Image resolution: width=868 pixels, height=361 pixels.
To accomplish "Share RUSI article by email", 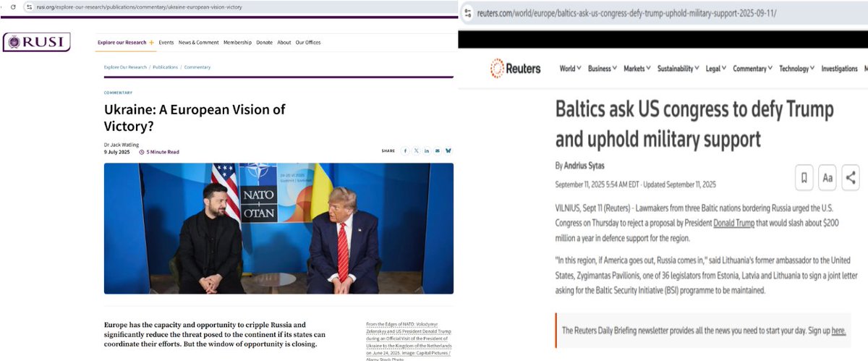I will pyautogui.click(x=438, y=150).
